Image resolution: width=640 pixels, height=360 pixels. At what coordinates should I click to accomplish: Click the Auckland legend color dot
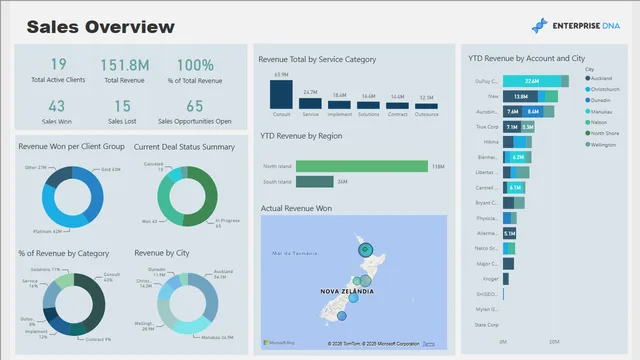point(588,78)
